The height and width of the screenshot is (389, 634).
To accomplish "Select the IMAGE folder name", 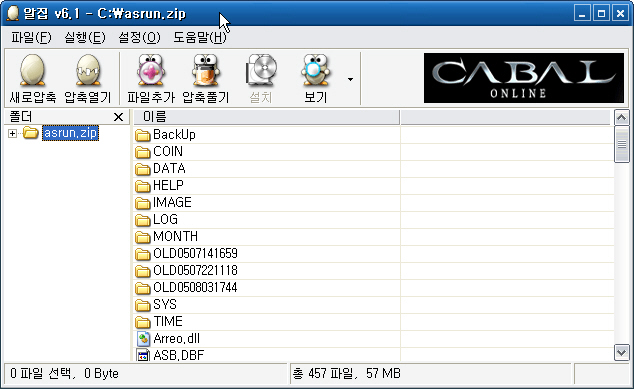I will point(172,202).
